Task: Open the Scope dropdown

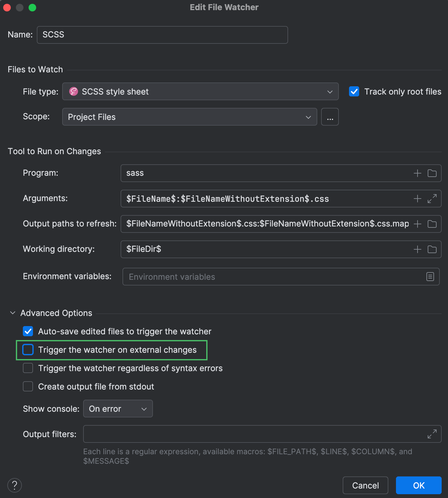Action: pyautogui.click(x=189, y=117)
